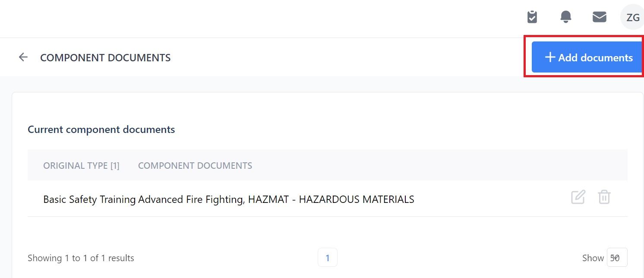Screen dimensions: 644x278
Task: Click the HAZMAT - HAZARDOUS MATERIALS text
Action: [x=331, y=199]
